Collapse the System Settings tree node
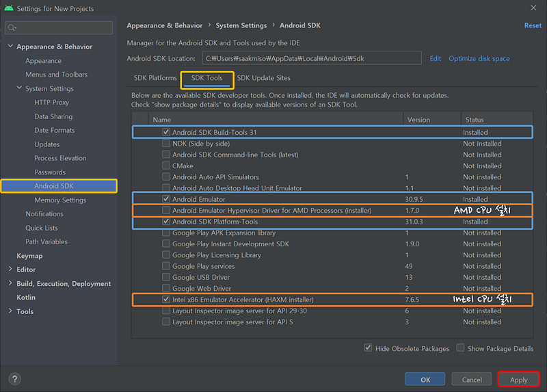The height and width of the screenshot is (392, 547). click(20, 88)
